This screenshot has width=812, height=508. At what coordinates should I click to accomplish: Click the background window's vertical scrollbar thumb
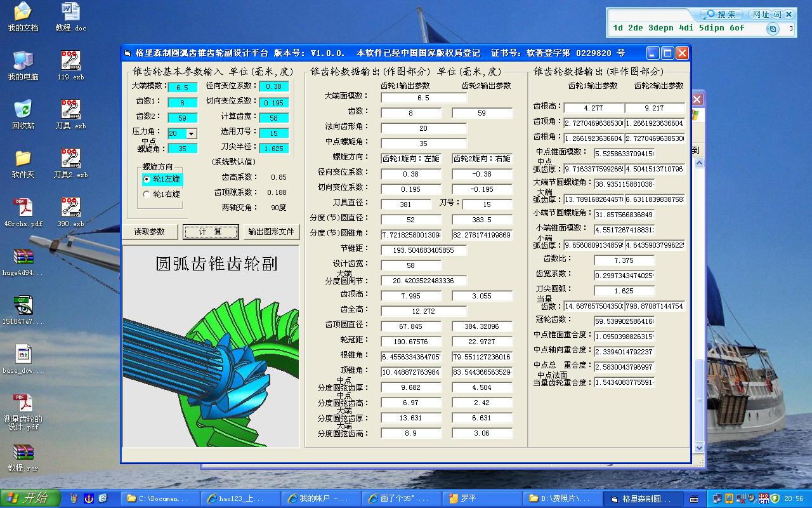pos(699,401)
